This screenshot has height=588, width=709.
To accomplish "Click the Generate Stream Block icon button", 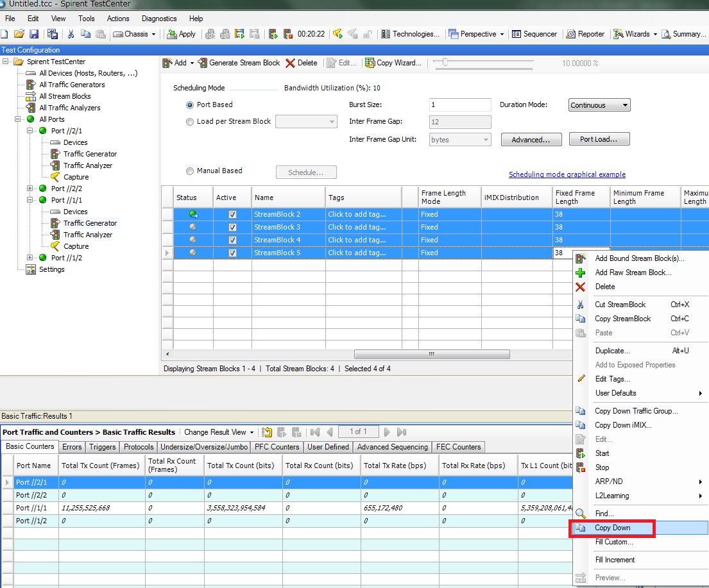I will point(239,63).
